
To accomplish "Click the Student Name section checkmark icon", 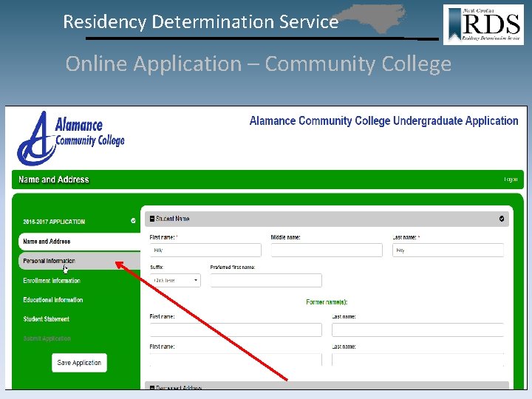I will [x=502, y=219].
